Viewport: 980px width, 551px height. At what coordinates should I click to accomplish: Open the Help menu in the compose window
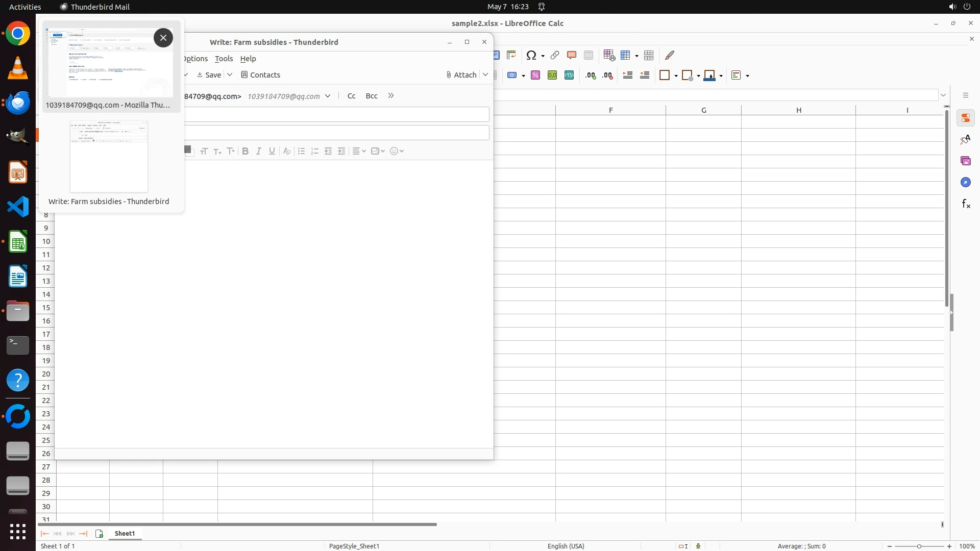point(248,59)
